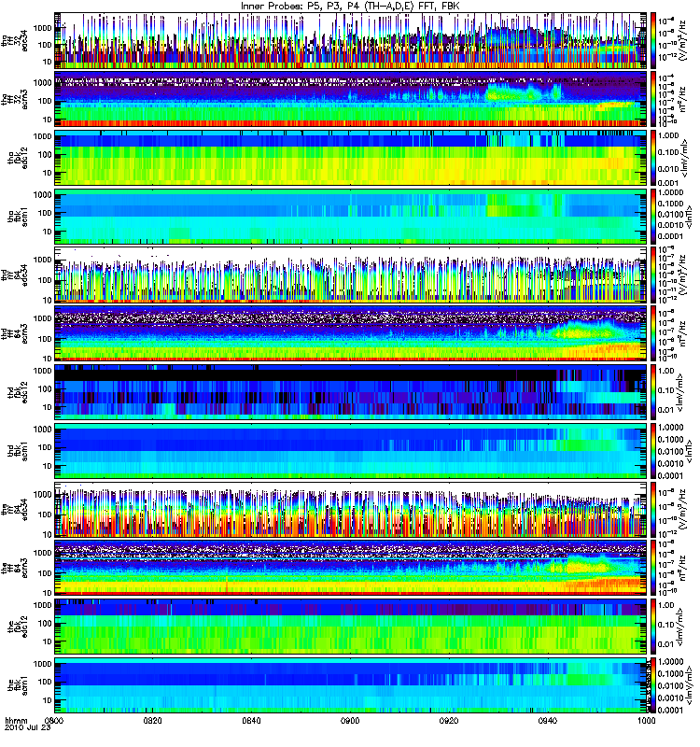Click the color bar of the fbk edc12 panel
Image resolution: width=700 pixels, height=747 pixels.
[x=653, y=626]
